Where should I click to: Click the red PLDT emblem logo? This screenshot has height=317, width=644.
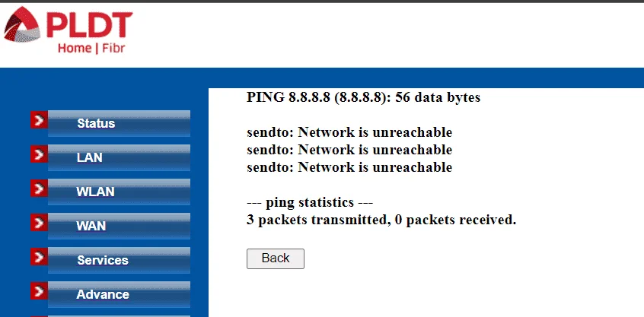(x=22, y=24)
